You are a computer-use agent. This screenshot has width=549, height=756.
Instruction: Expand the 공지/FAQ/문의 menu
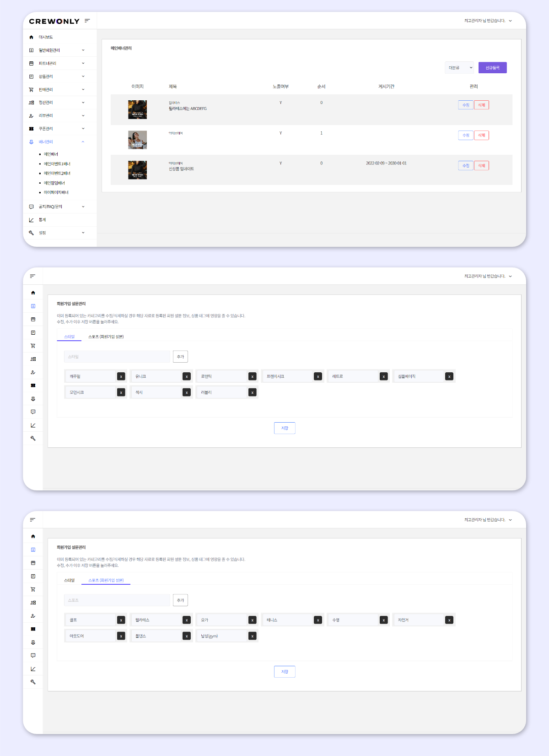click(83, 207)
